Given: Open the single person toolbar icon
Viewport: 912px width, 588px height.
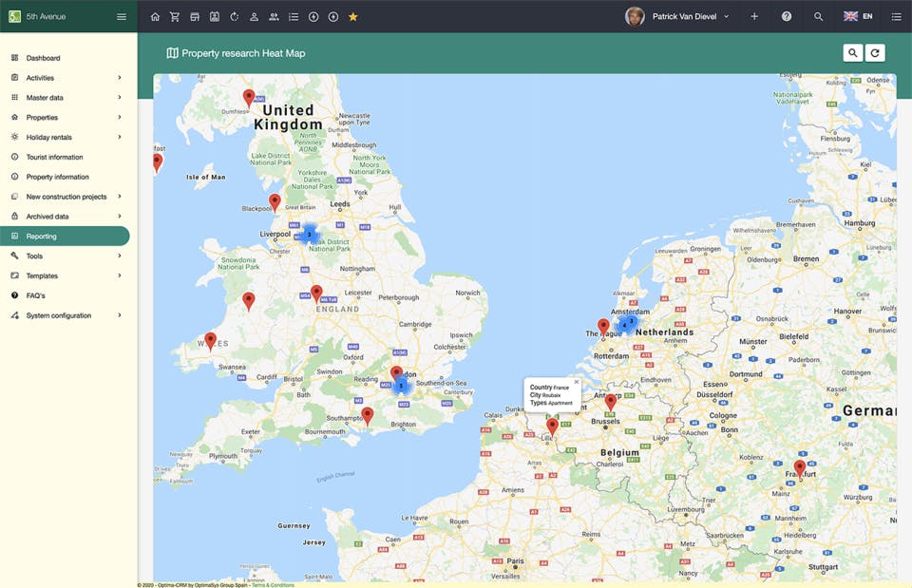Looking at the screenshot, I should point(255,17).
